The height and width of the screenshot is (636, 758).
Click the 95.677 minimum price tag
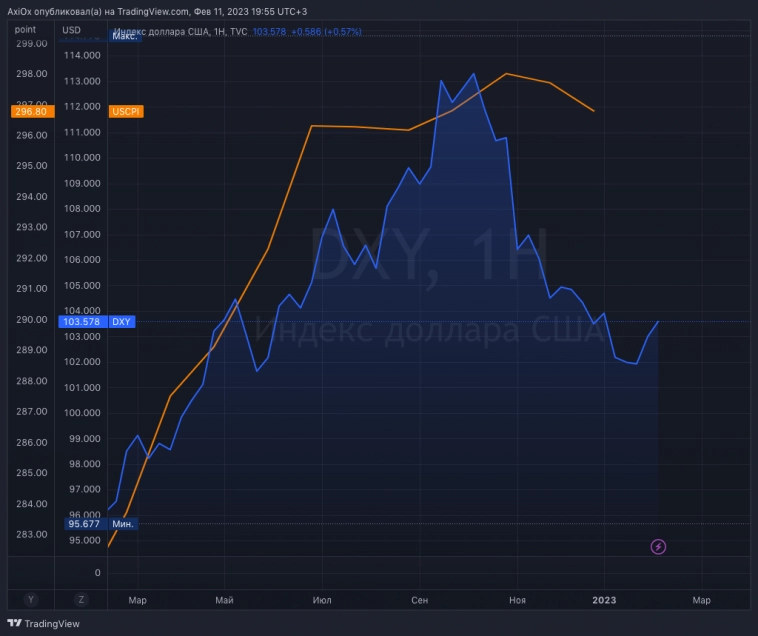pyautogui.click(x=84, y=523)
